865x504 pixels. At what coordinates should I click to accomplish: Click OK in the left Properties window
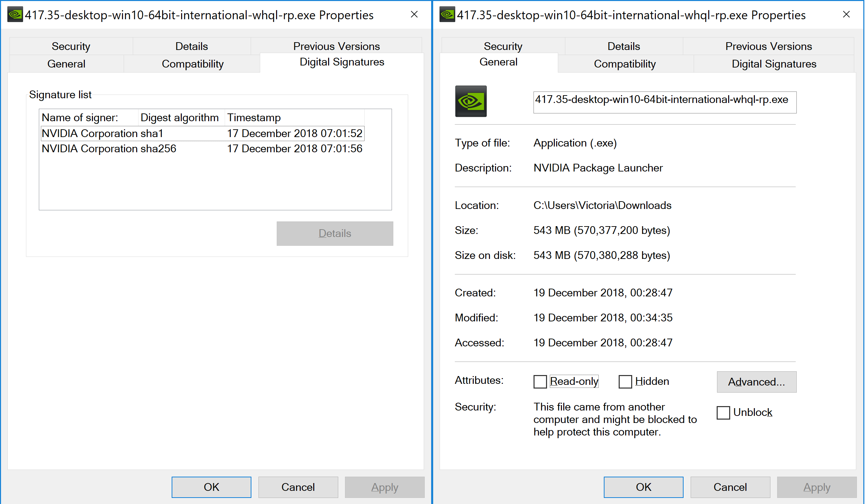(212, 487)
